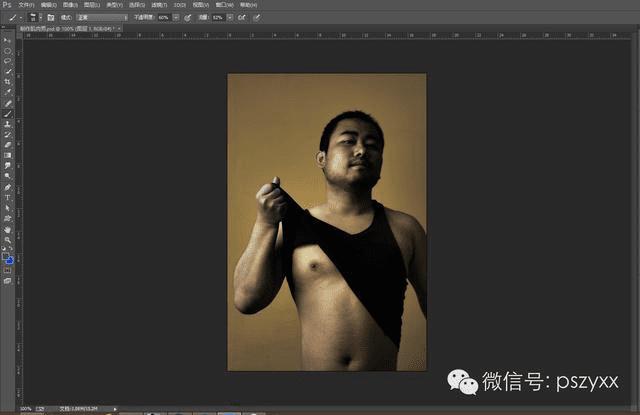Select the History Brush tool
The height and width of the screenshot is (415, 640).
[x=7, y=135]
